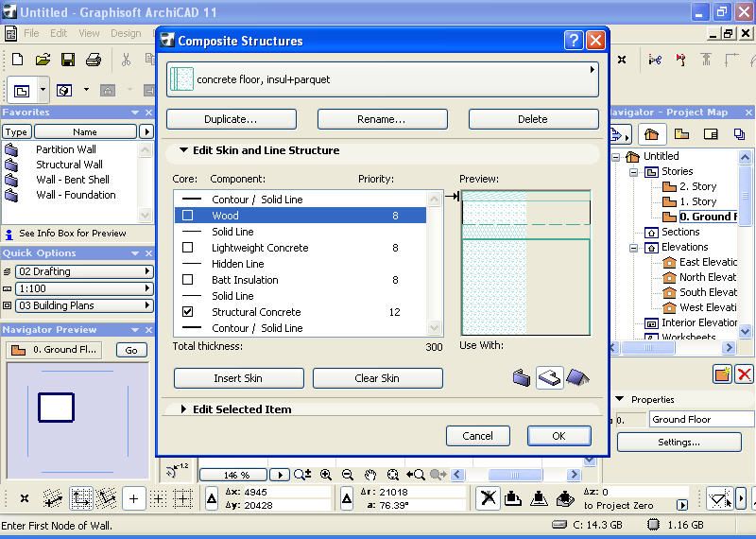Toggle Wood core checkbox
This screenshot has width=756, height=539.
tap(187, 216)
